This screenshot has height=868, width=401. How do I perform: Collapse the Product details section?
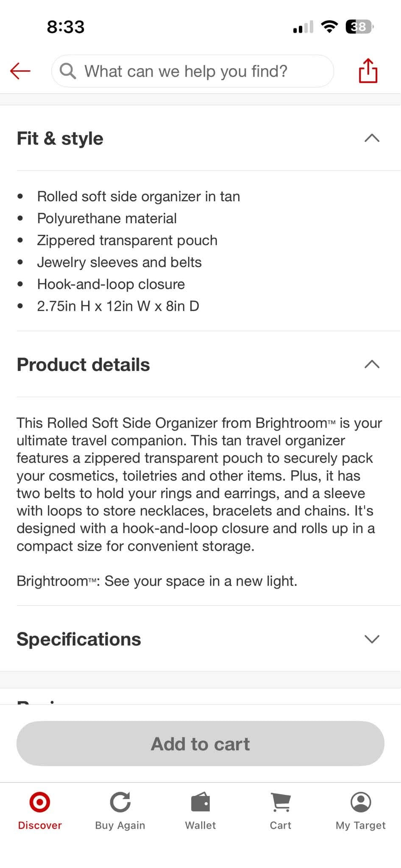[372, 364]
